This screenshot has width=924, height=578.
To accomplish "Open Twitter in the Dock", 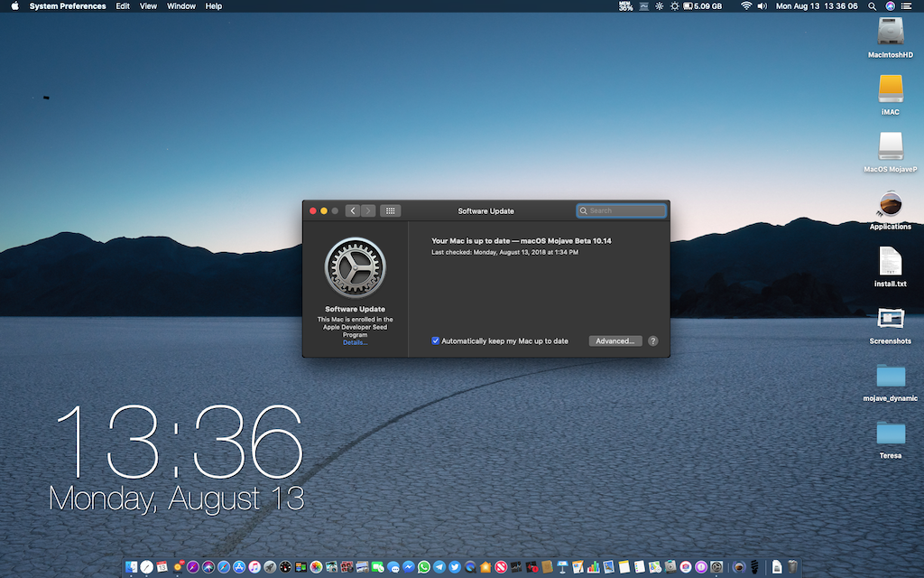I will [455, 567].
